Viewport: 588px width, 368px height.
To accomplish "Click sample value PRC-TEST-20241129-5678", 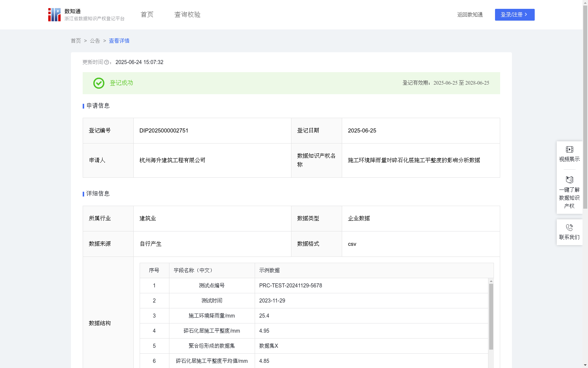I will pyautogui.click(x=291, y=286).
